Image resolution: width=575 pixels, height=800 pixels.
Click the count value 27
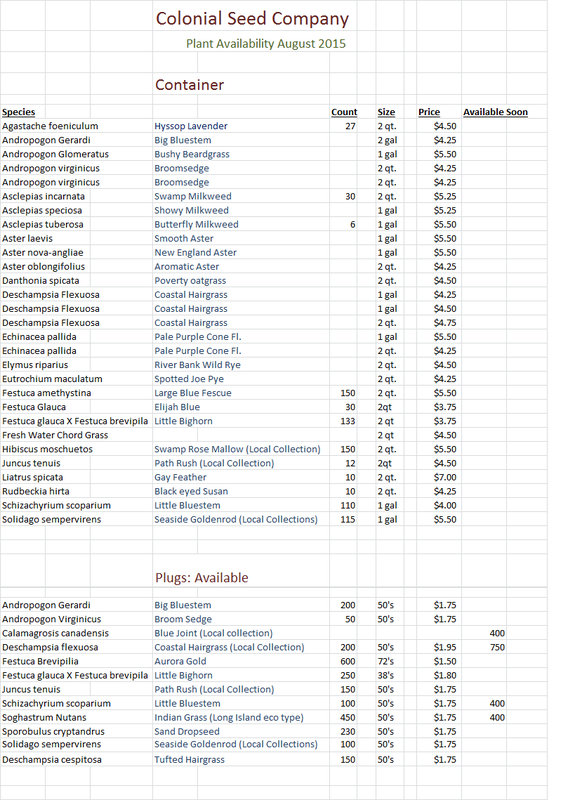[351, 126]
